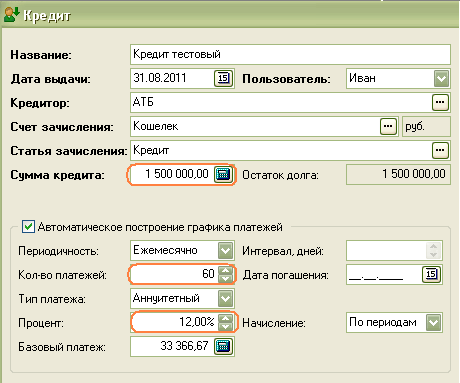Expand the Начисление dropdown showing По периодам
Viewport: 460px width, 383px height.
(x=434, y=322)
